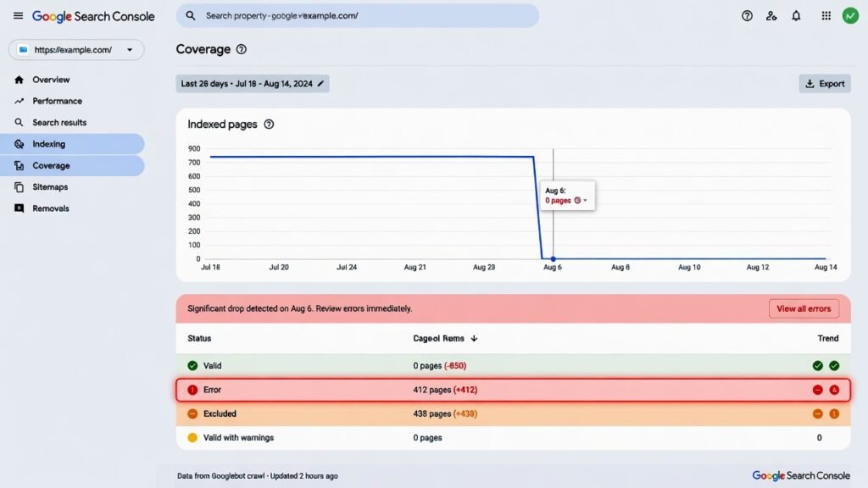868x488 pixels.
Task: Click the Performance trend icon
Action: tap(19, 102)
